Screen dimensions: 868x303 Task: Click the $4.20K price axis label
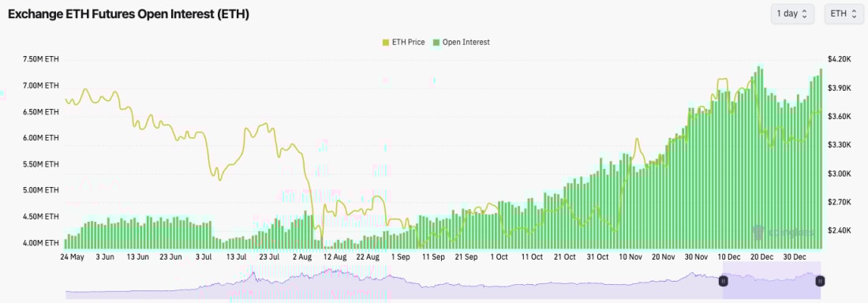839,59
